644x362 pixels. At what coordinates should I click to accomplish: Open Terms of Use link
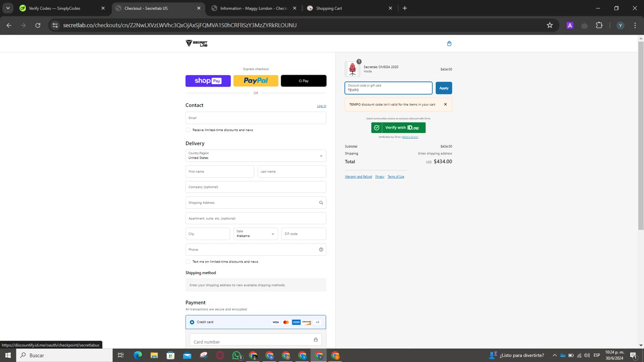point(396,177)
